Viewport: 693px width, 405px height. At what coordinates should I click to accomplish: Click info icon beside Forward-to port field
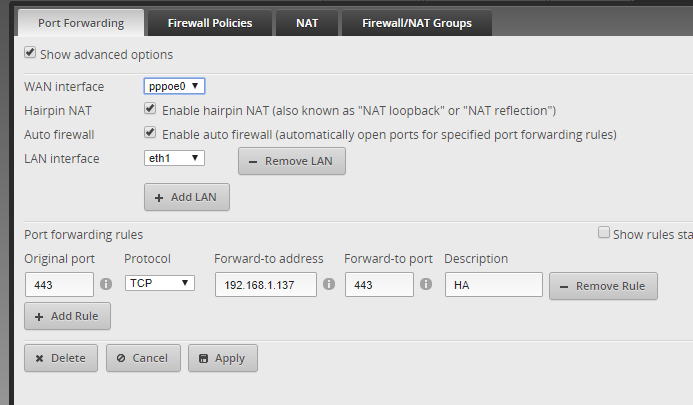click(x=426, y=284)
